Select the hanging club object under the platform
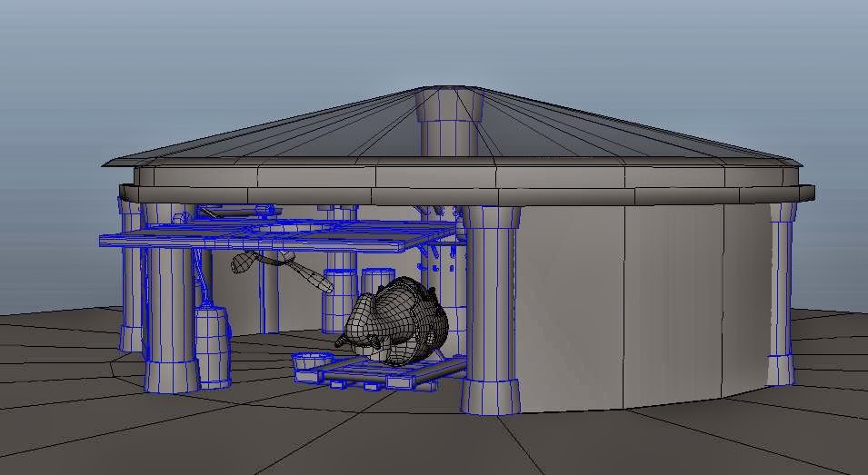The width and height of the screenshot is (868, 475). (x=283, y=270)
